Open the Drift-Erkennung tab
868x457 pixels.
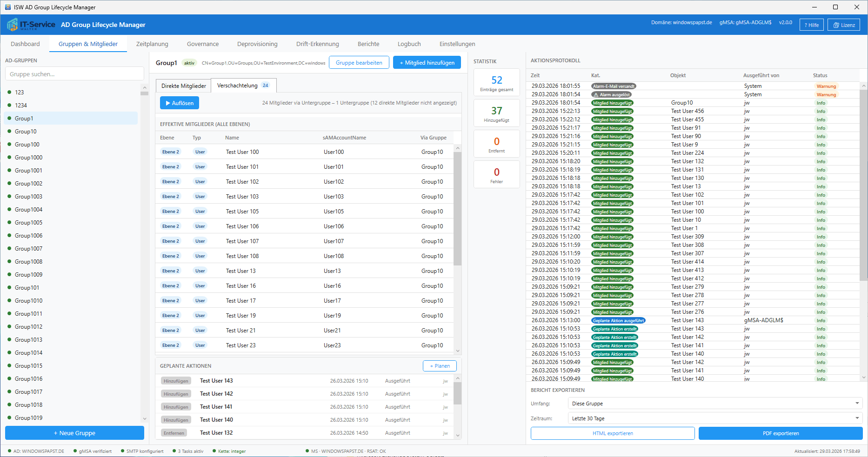coord(317,44)
